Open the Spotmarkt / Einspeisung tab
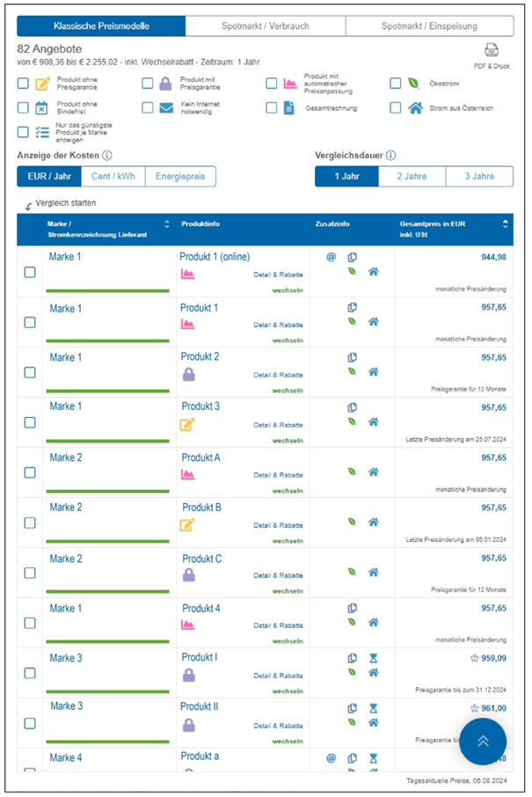Viewport: 532px width, 797px height. 430,26
